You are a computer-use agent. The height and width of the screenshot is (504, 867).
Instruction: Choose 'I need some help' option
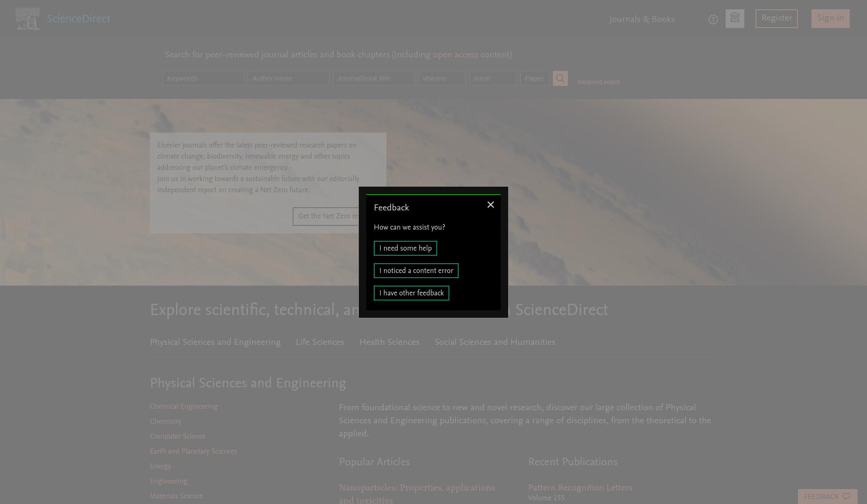tap(406, 248)
